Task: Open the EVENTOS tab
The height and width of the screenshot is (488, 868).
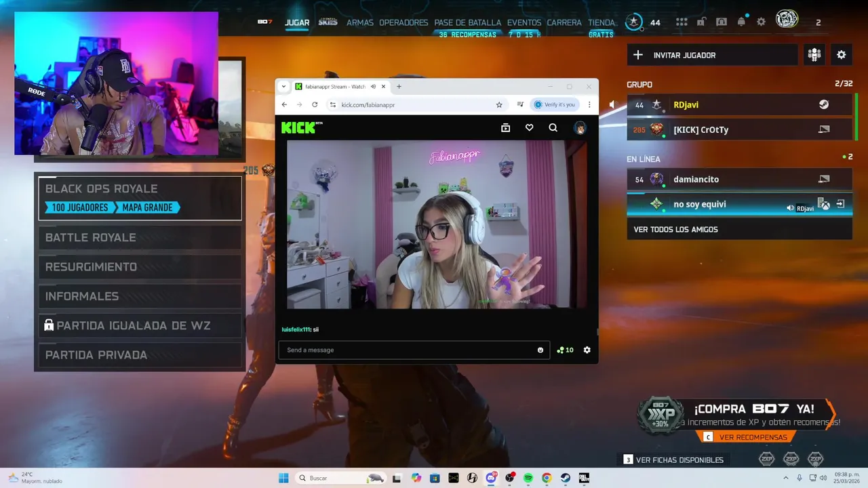Action: coord(524,22)
